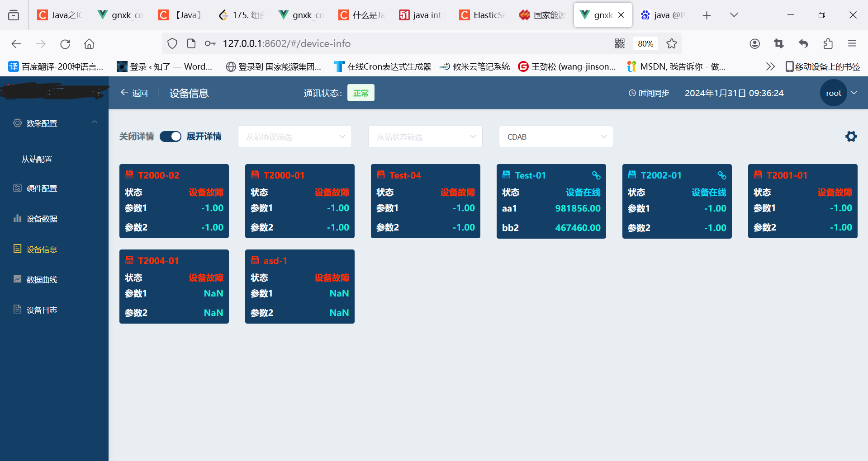Viewport: 868px width, 461px height.
Task: Open the Firefox account icon
Action: (754, 43)
